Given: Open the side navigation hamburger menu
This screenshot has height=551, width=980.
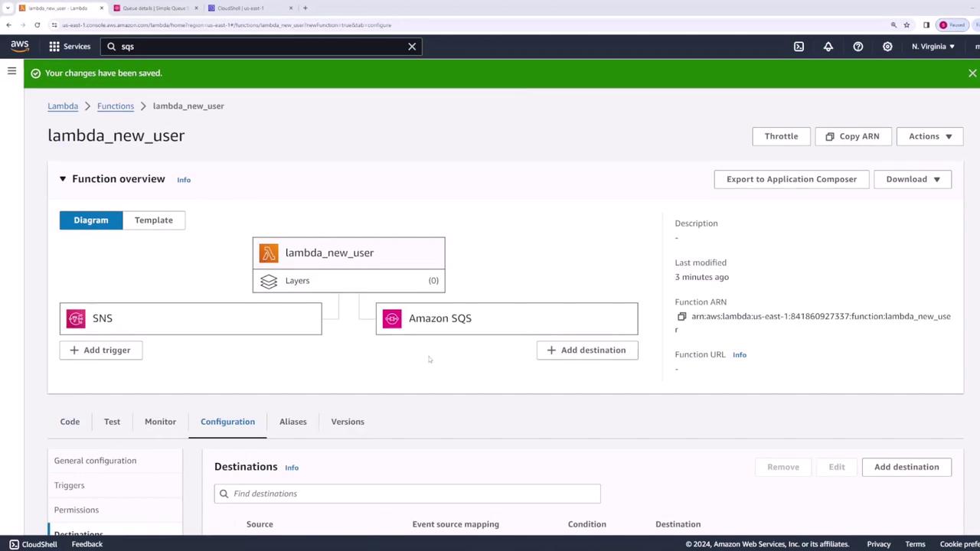Looking at the screenshot, I should point(11,71).
